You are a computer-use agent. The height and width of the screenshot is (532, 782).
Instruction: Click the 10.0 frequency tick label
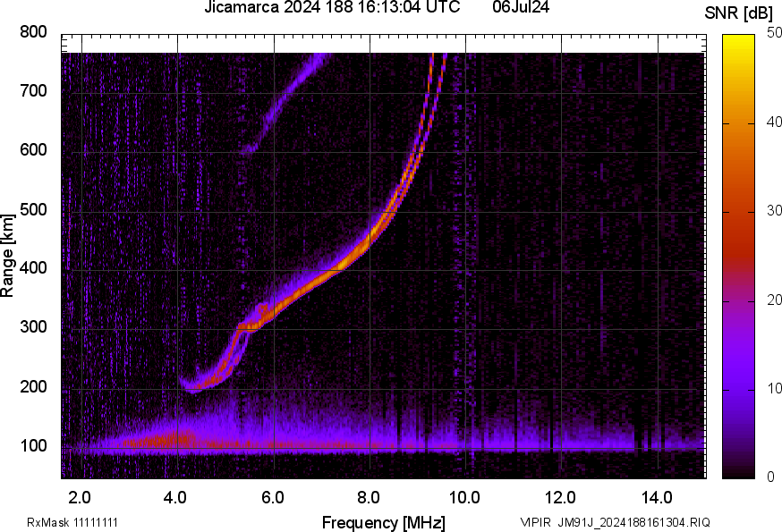464,496
